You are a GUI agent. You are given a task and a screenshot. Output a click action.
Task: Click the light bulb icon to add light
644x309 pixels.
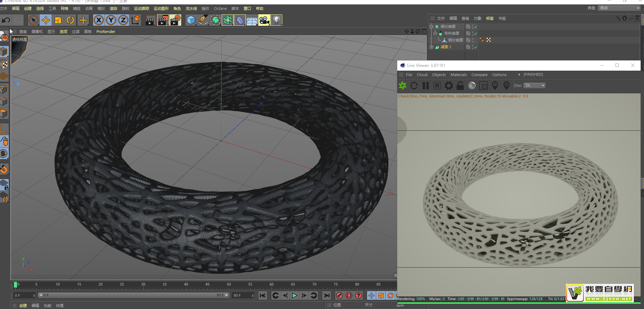click(277, 20)
